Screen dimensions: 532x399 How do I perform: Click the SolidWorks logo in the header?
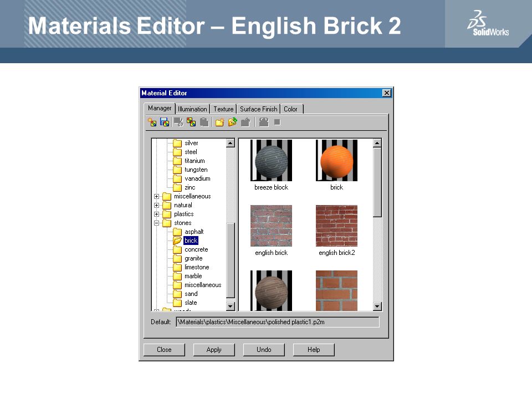point(488,23)
